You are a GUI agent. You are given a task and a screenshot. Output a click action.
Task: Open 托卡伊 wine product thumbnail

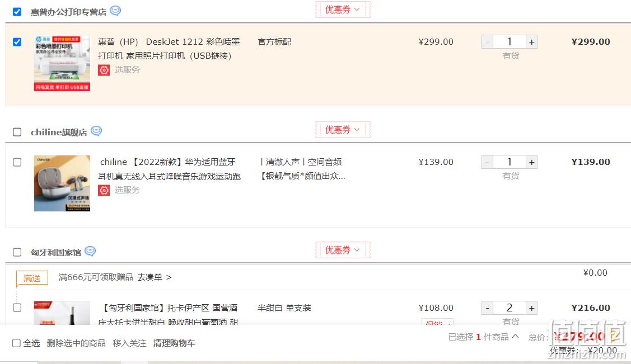coord(62,313)
